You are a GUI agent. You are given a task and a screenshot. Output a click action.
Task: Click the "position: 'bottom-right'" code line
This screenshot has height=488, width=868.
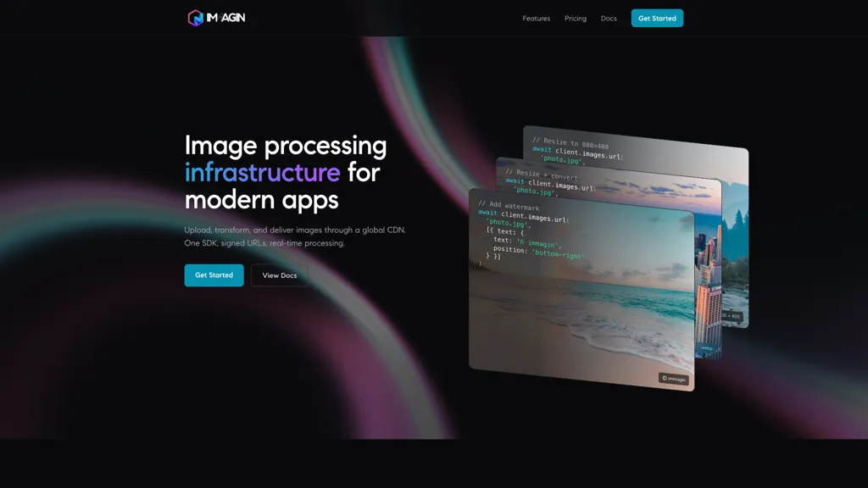tap(538, 252)
